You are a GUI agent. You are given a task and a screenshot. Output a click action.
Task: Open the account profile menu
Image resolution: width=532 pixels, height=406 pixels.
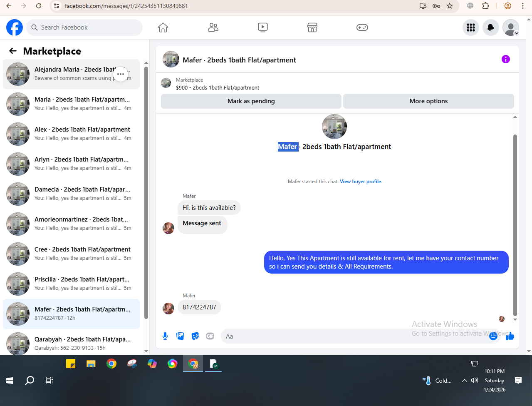pos(511,27)
